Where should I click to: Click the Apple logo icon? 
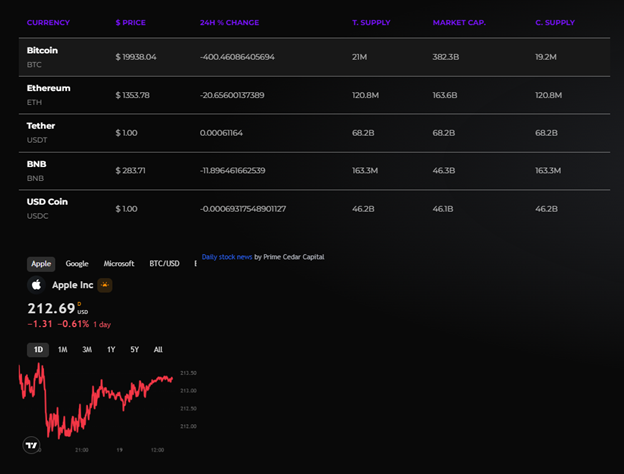tap(36, 285)
